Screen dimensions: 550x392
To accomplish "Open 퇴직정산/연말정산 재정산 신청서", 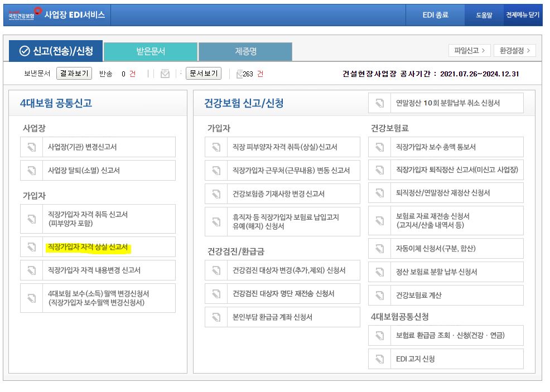I will tap(446, 193).
